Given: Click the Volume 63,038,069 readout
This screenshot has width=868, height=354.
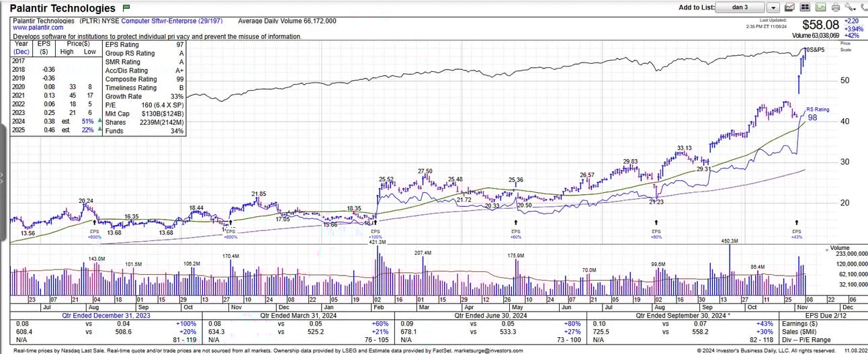Looking at the screenshot, I should [817, 36].
